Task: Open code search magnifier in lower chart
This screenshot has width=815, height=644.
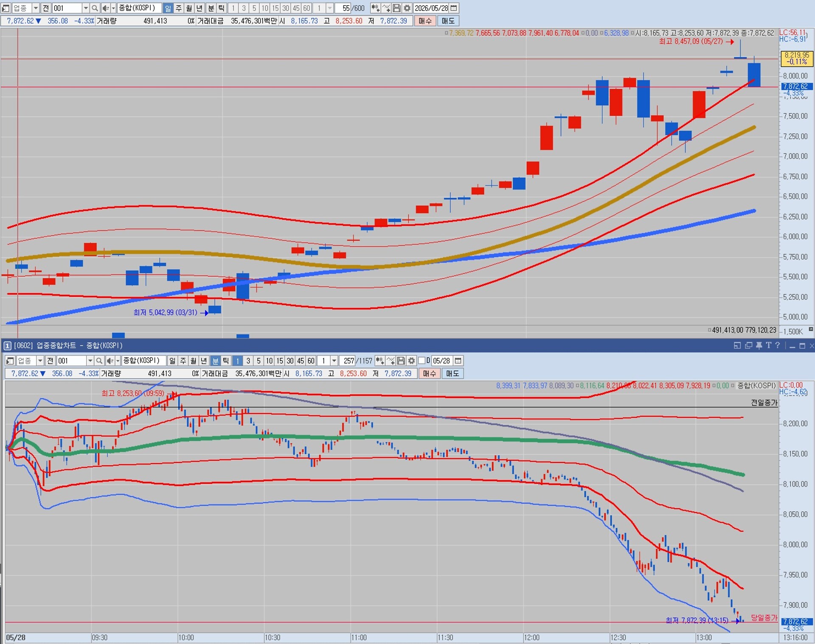Action: [99, 361]
